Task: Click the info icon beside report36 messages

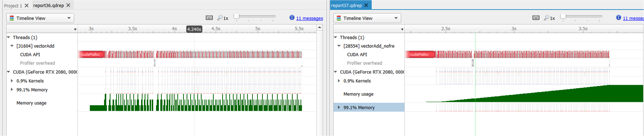Action: coord(292,17)
